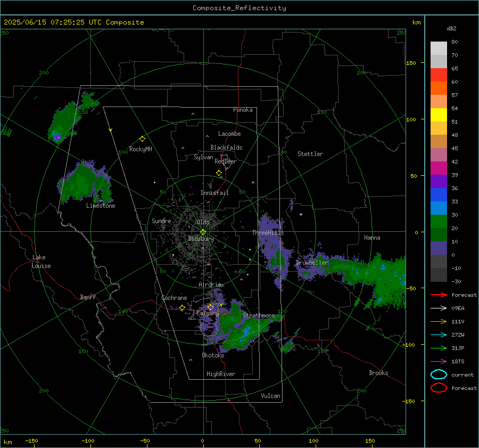Click the Airdrie label
Image resolution: width=479 pixels, height=448 pixels.
(x=210, y=284)
